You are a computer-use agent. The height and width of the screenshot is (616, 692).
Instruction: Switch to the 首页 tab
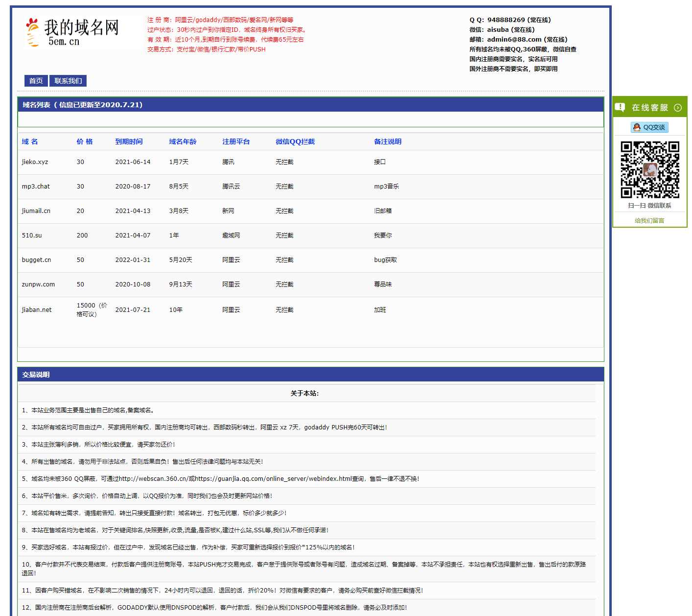coord(35,81)
